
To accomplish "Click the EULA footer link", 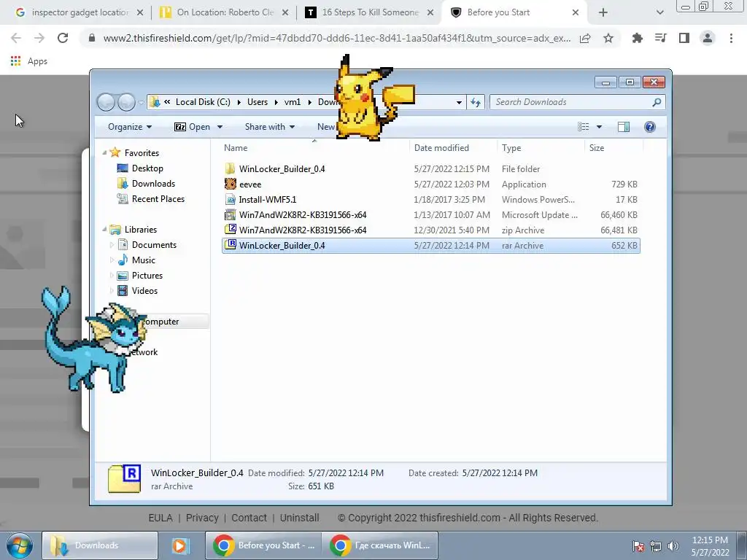I will [160, 518].
